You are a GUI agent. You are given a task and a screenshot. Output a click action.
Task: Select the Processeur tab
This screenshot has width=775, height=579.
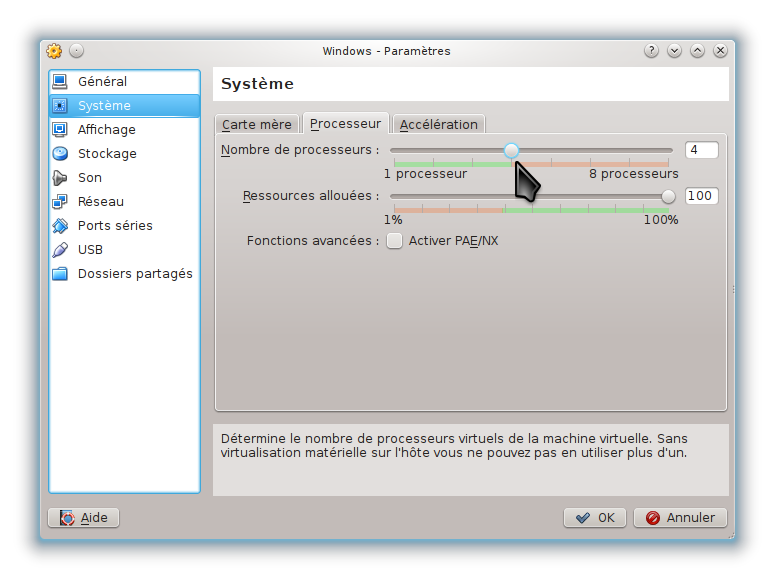345,123
